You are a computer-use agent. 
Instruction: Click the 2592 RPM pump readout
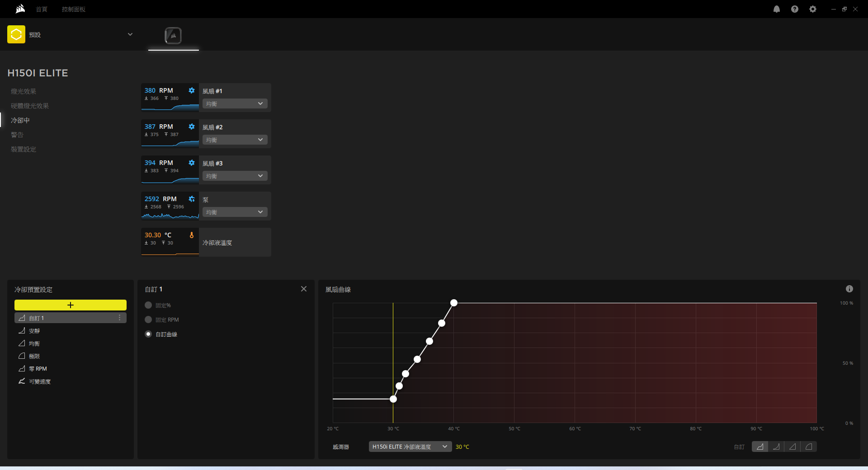[x=160, y=199]
